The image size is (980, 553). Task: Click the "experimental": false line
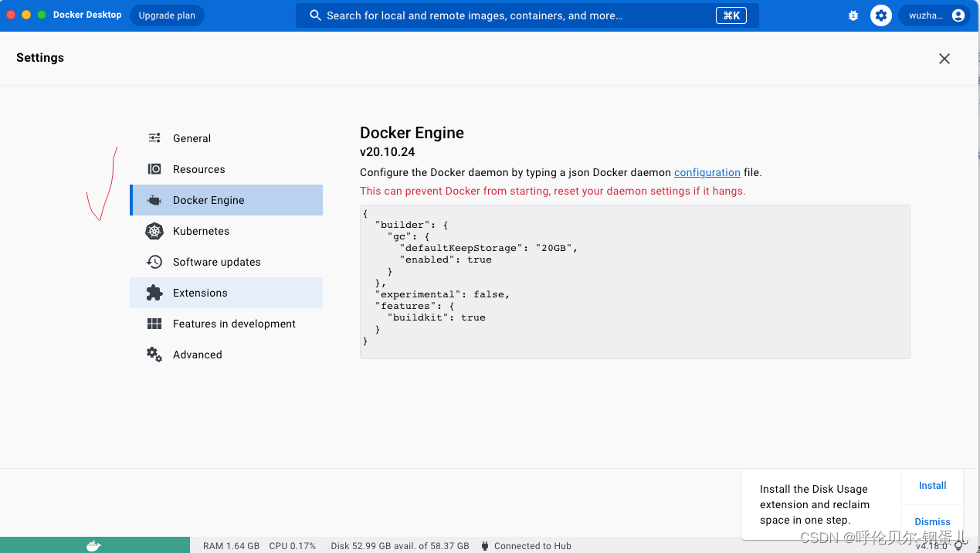tap(443, 294)
